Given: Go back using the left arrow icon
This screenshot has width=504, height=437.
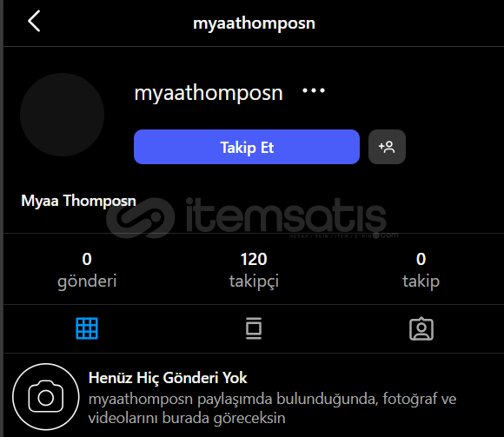Looking at the screenshot, I should pyautogui.click(x=34, y=21).
